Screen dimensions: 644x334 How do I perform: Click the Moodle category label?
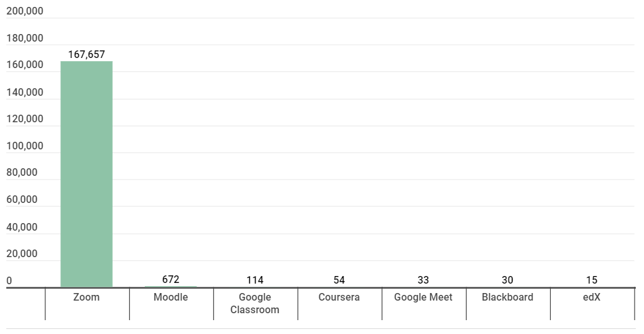tap(171, 297)
